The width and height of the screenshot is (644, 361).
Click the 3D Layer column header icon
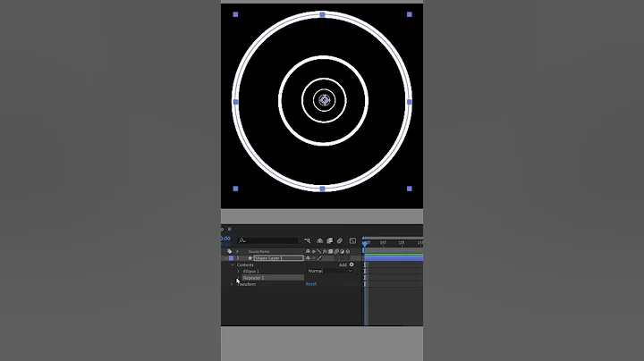click(x=347, y=251)
